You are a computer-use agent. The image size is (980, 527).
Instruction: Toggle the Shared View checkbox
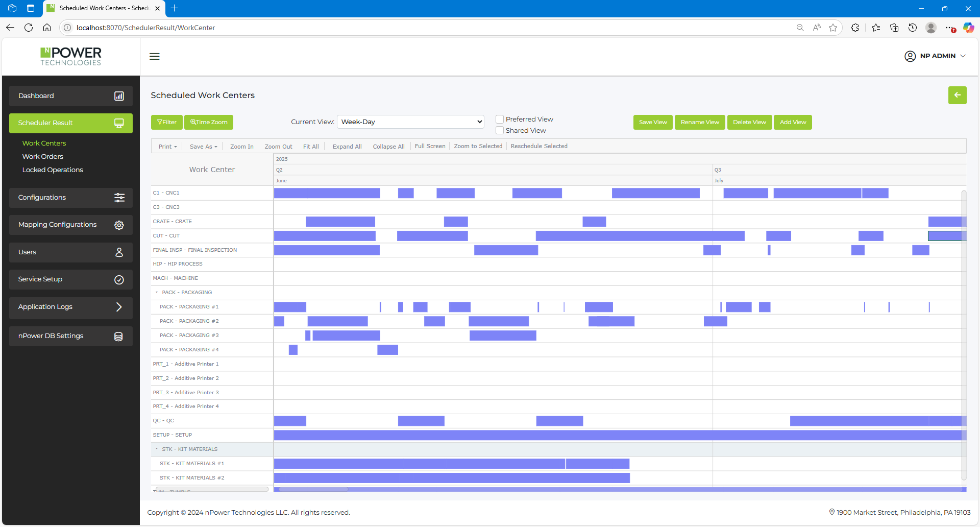pos(500,130)
